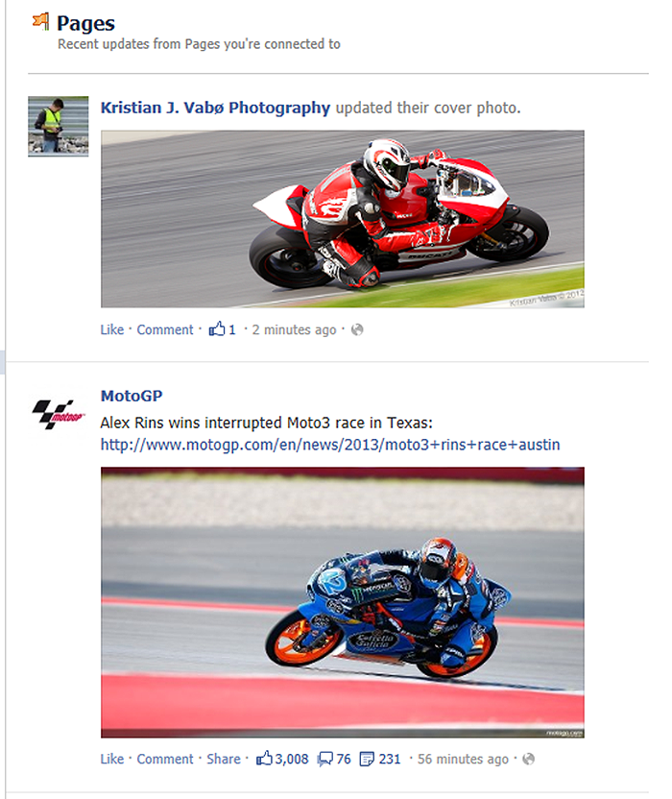This screenshot has width=672, height=799.
Task: Open the 2 minutes ago timestamp
Action: point(294,330)
